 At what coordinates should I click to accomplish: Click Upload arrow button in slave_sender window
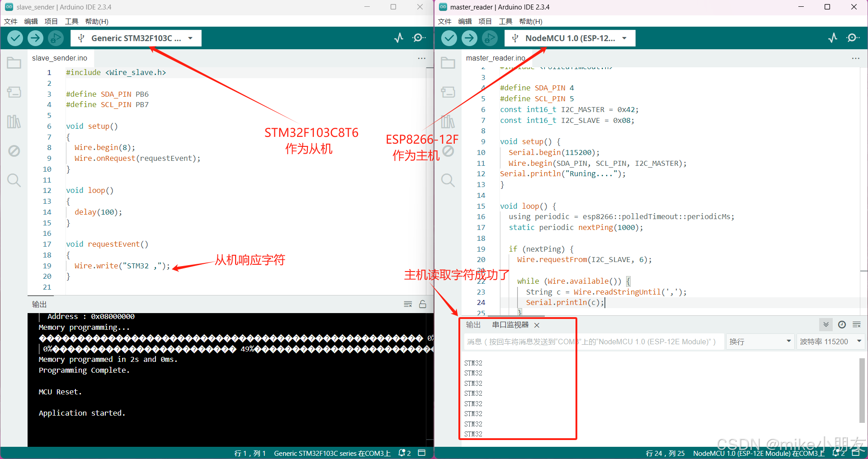(x=35, y=38)
